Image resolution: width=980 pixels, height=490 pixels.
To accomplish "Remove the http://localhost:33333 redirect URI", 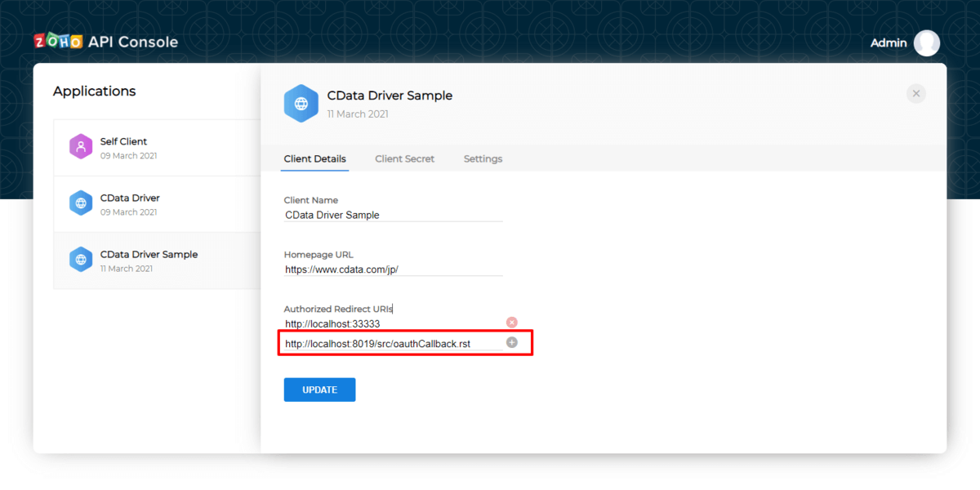I will [x=512, y=323].
